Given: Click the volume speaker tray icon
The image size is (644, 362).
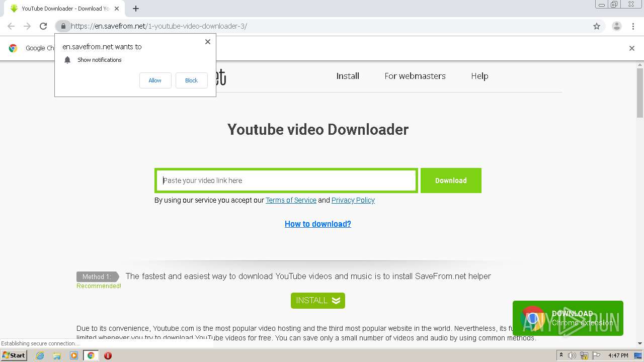Looking at the screenshot, I should click(x=572, y=355).
